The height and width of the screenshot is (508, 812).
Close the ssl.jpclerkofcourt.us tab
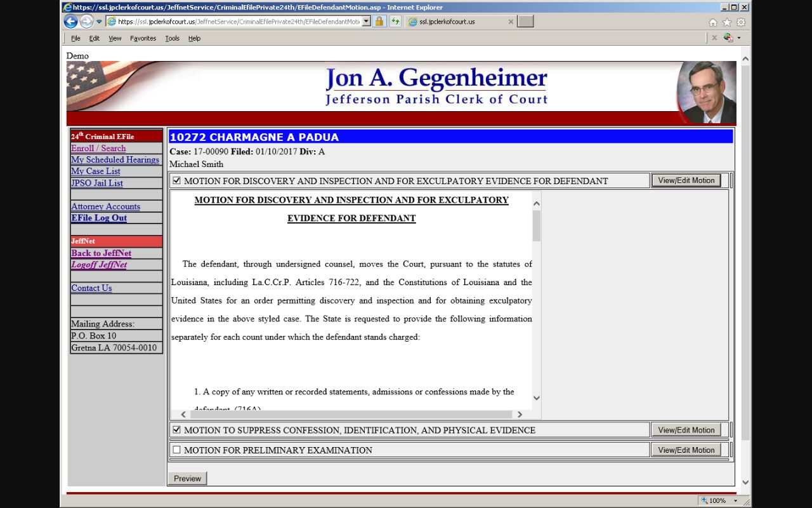pyautogui.click(x=511, y=22)
